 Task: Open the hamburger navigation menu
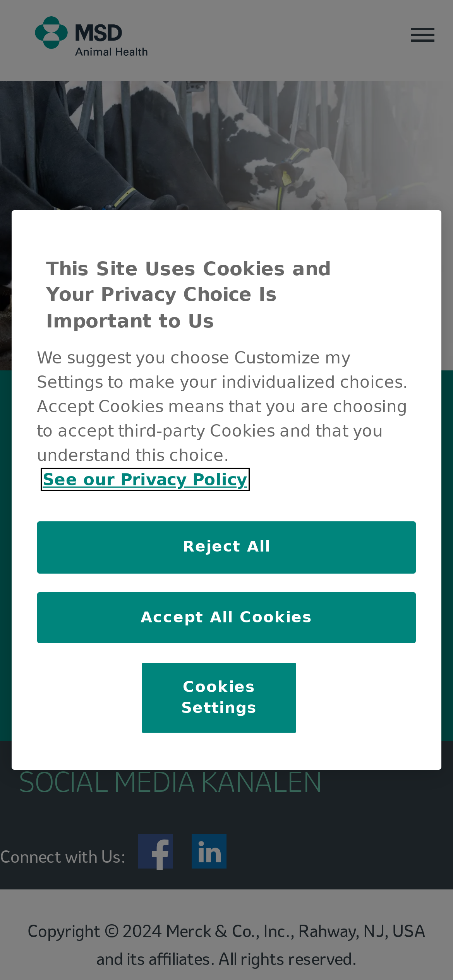(x=422, y=35)
